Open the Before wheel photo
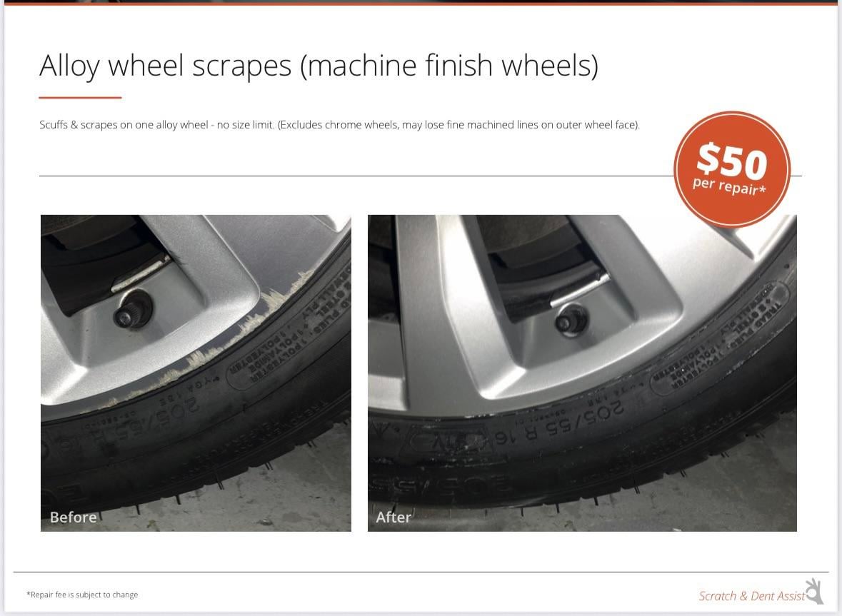 coord(196,373)
